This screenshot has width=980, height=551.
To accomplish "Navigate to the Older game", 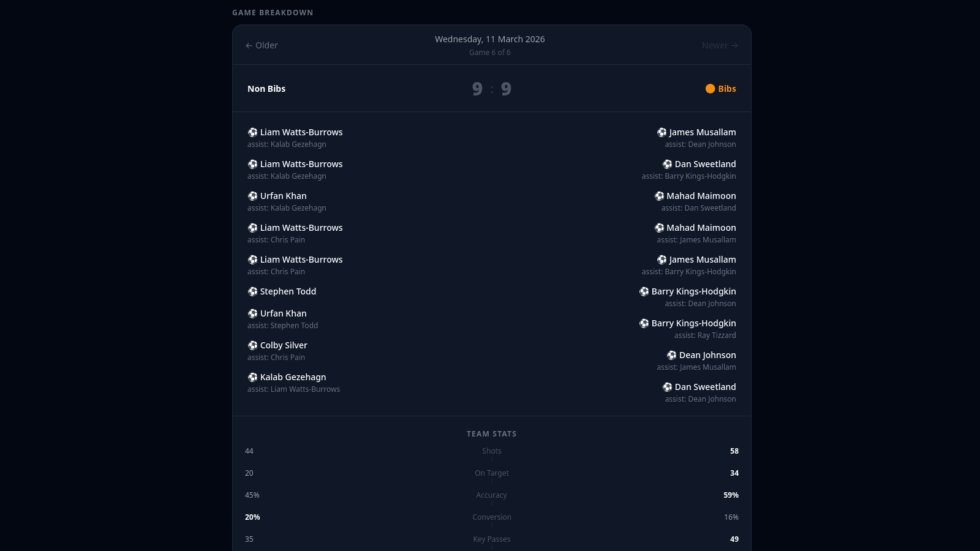I will [x=261, y=45].
